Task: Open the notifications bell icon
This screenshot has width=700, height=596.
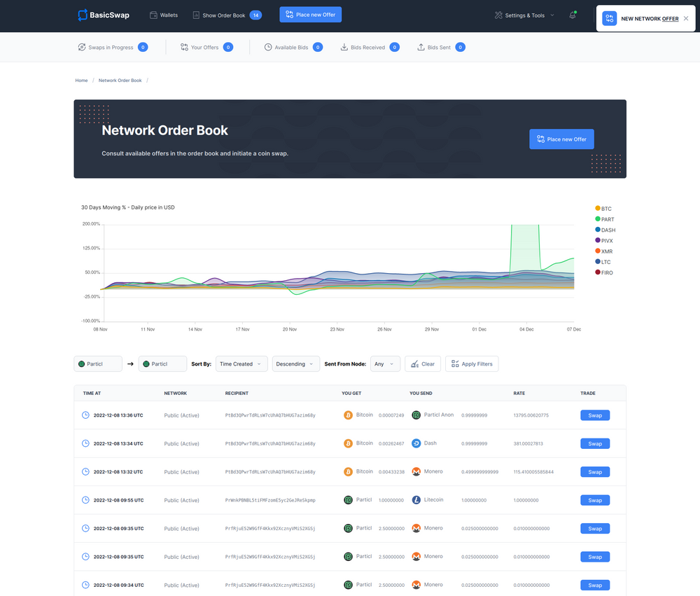Action: 572,15
